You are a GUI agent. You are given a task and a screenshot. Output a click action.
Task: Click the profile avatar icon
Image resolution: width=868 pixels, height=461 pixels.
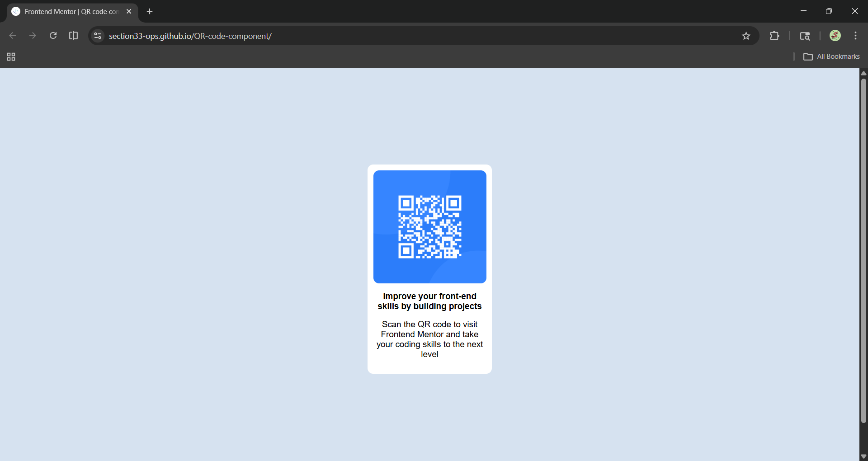point(835,36)
